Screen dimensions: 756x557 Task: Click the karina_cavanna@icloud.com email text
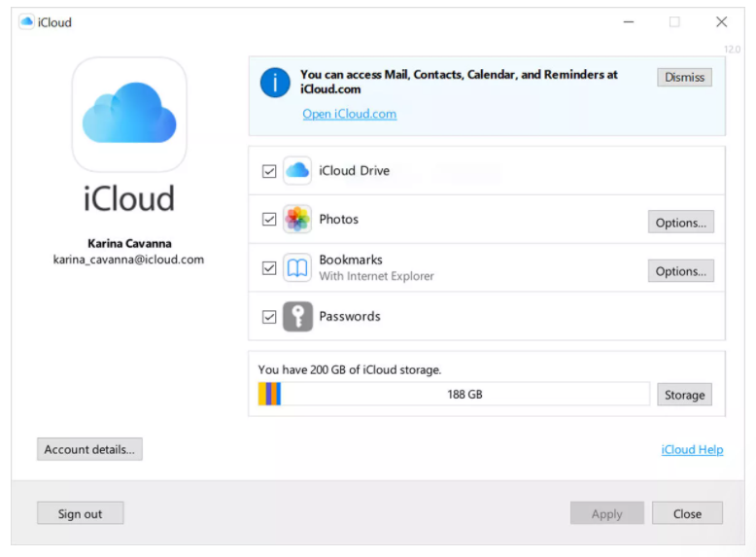pyautogui.click(x=128, y=260)
